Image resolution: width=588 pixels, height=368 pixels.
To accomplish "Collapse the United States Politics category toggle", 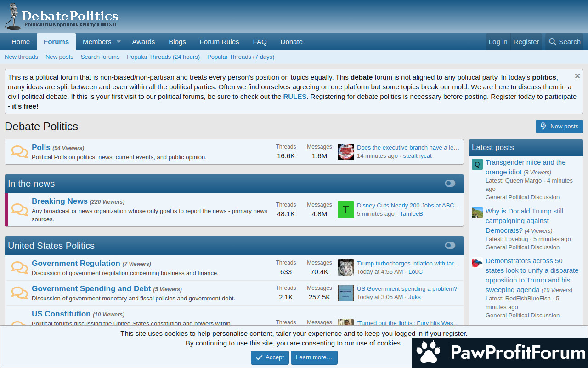I will click(x=450, y=246).
